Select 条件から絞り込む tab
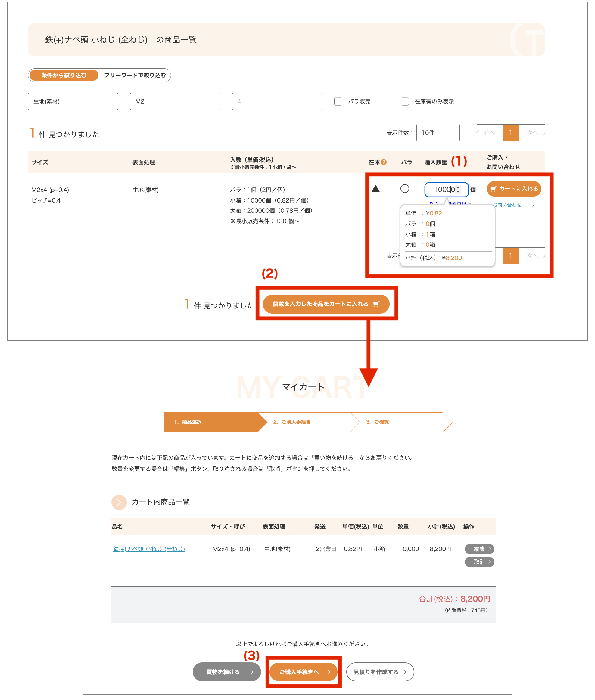Screen dimensions: 595x700 tap(64, 75)
